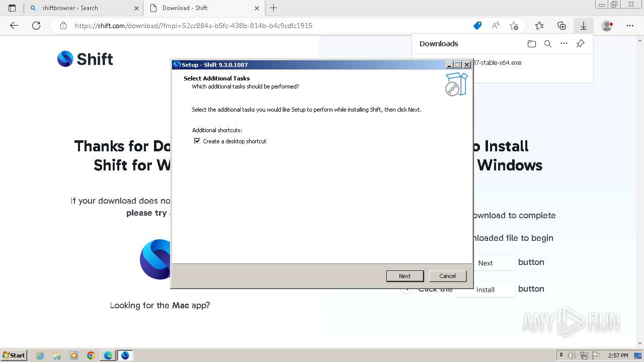Select the Download - Shift tab
This screenshot has width=644, height=362.
pos(204,8)
